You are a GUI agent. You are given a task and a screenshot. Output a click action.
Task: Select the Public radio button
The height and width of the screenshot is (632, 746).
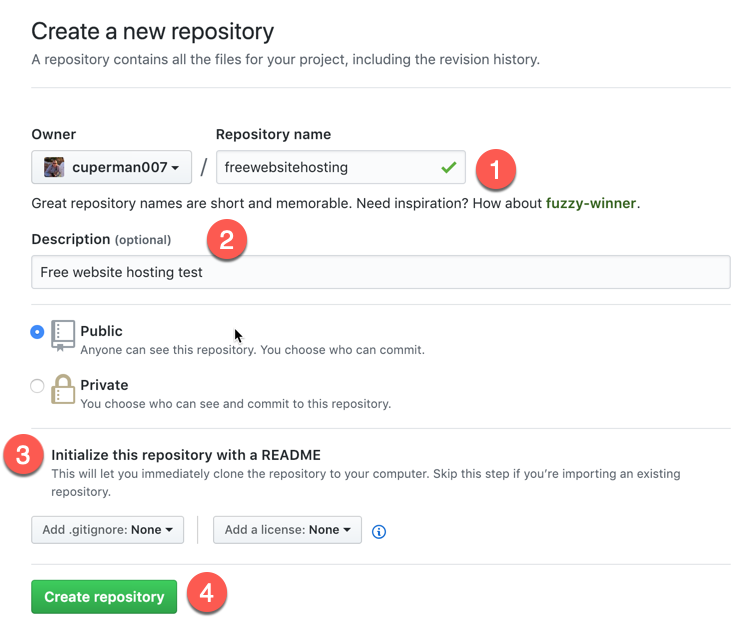point(38,332)
